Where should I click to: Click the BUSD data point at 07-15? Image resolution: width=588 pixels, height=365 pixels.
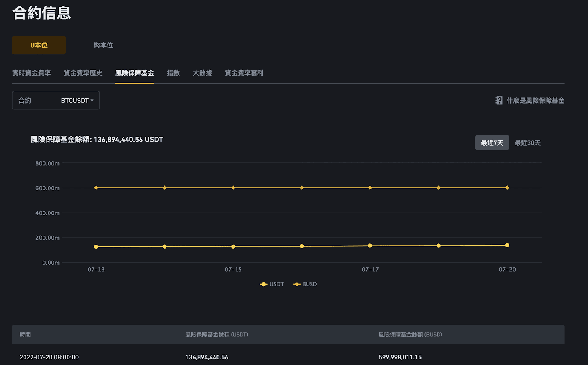[x=233, y=188]
